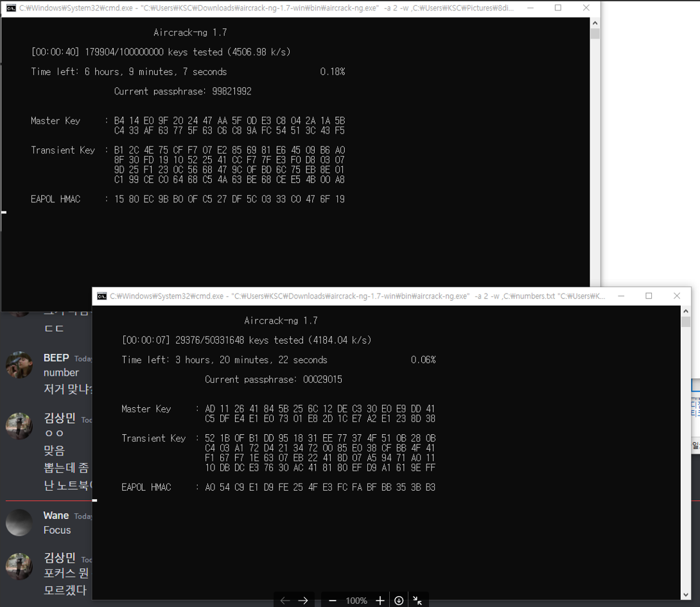
Task: Open Wane's avatar in the chat
Action: [19, 523]
